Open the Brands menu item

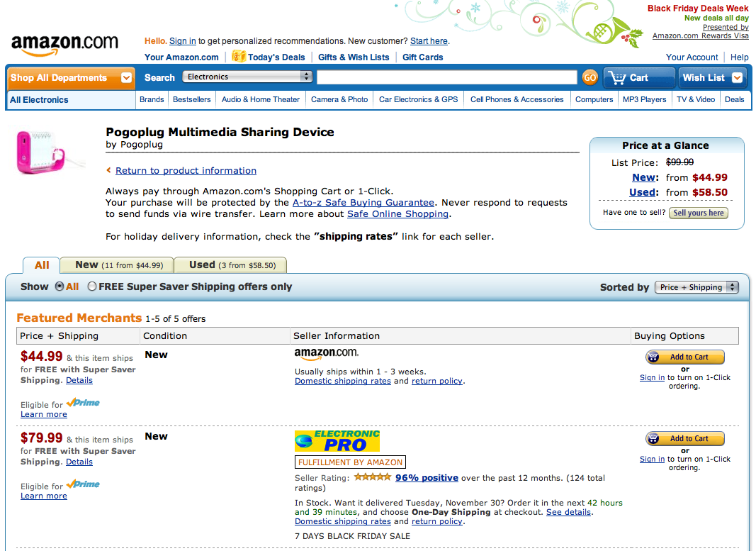(x=152, y=99)
